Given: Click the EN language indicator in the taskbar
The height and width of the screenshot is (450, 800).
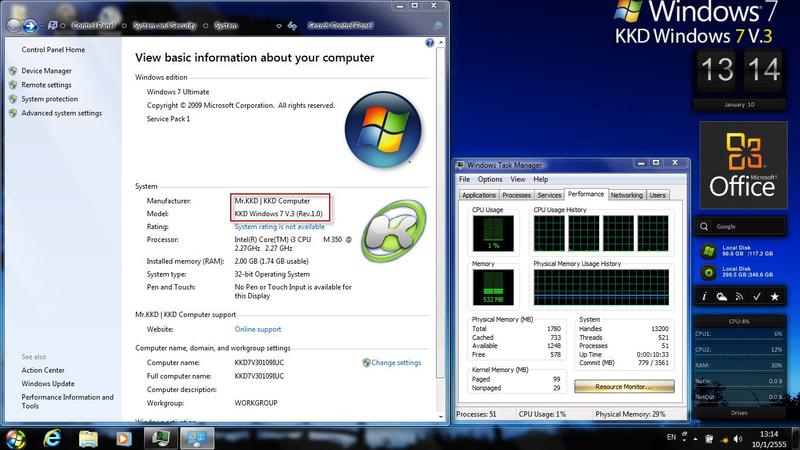Looking at the screenshot, I should (671, 437).
